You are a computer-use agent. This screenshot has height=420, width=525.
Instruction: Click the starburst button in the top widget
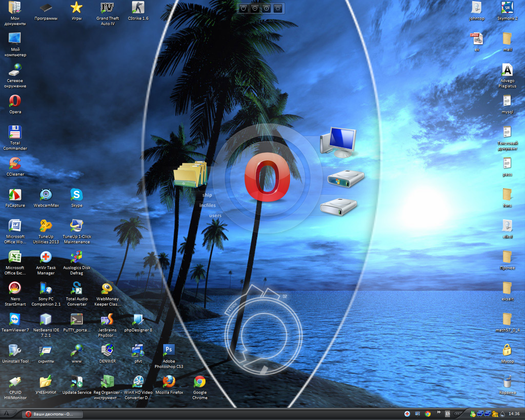(278, 8)
